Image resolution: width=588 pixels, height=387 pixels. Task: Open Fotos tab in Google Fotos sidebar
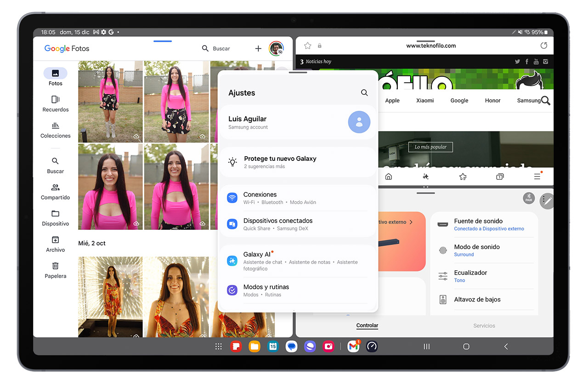pyautogui.click(x=55, y=77)
